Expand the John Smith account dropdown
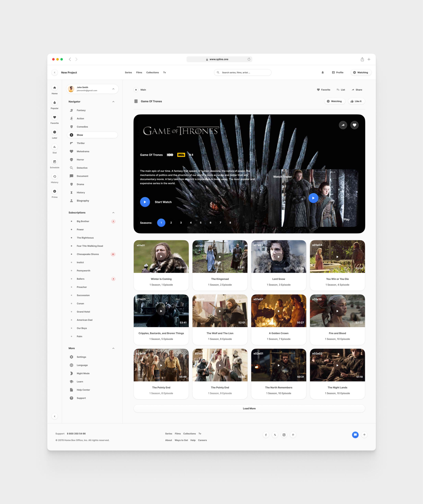This screenshot has width=423, height=504. [x=114, y=89]
